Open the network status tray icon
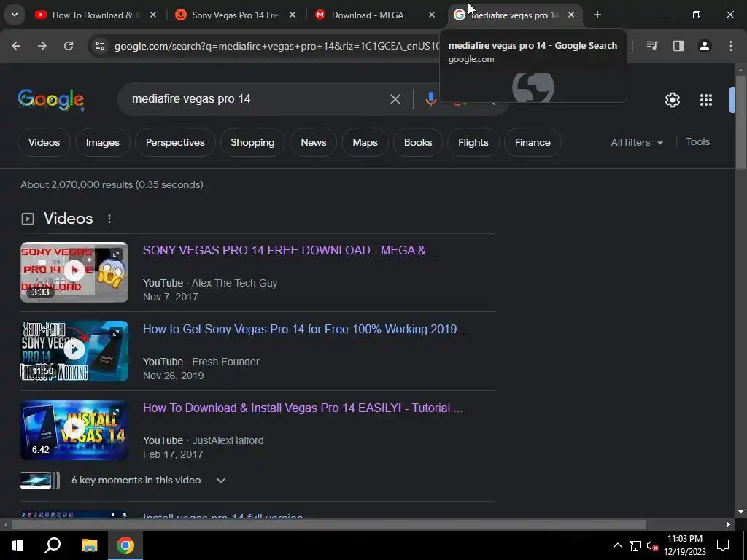 [635, 545]
